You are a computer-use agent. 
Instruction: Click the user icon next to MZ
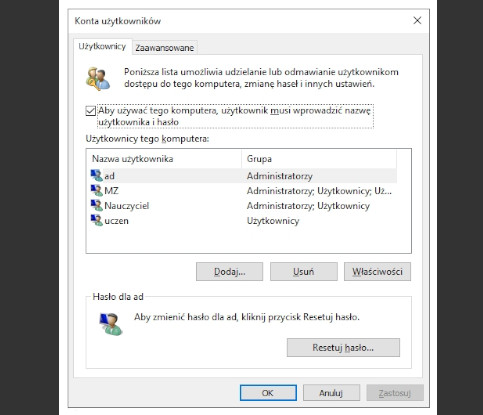(x=97, y=190)
